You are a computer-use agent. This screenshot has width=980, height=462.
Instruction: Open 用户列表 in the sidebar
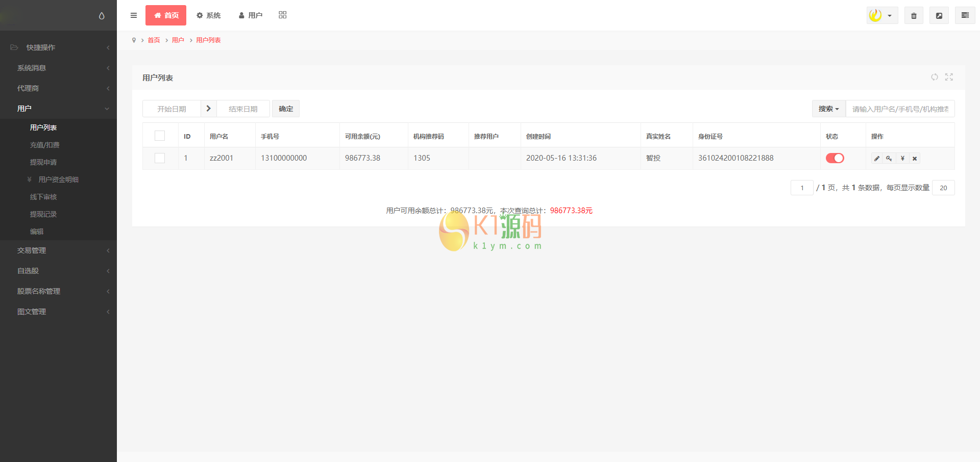tap(43, 127)
